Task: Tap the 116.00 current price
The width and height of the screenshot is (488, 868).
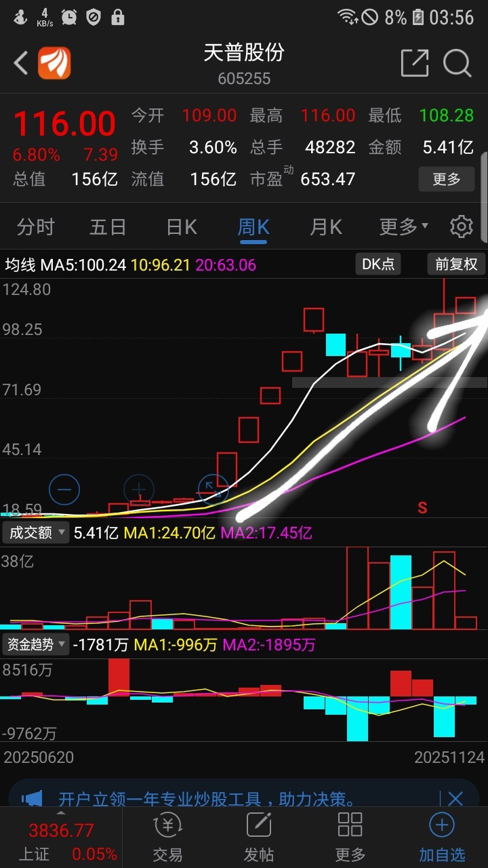Action: coord(64,124)
